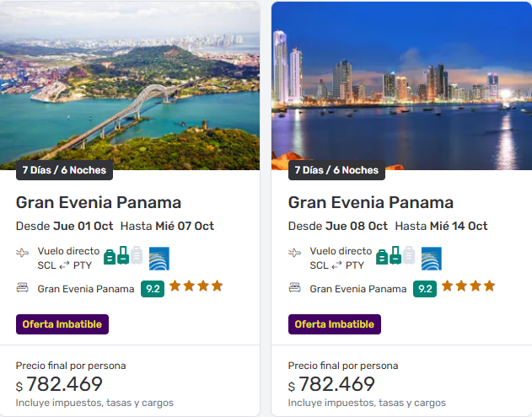Image resolution: width=532 pixels, height=417 pixels.
Task: Click the bed icon in the 01 Oct package
Action: coord(23,288)
